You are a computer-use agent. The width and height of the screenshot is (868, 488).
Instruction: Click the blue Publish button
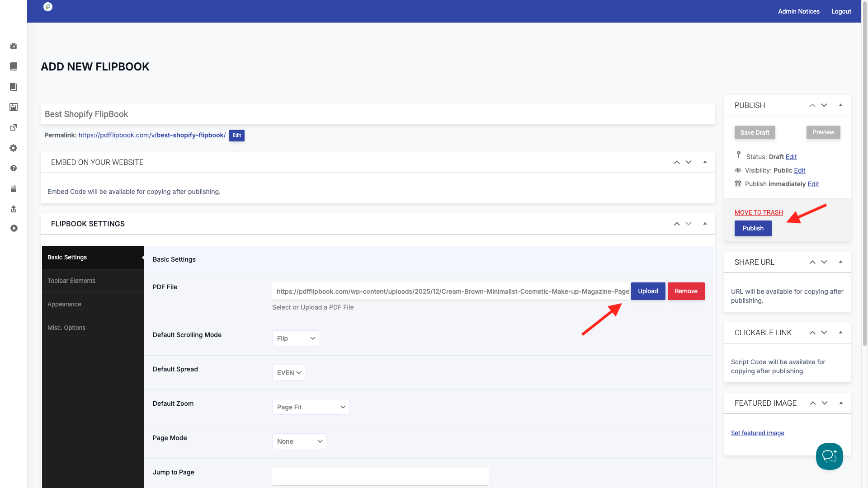pyautogui.click(x=753, y=228)
